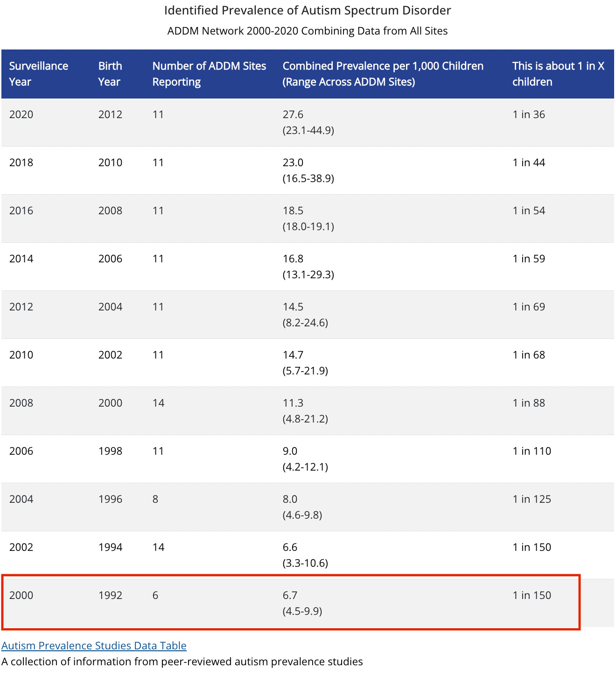
Task: Click the prevalence value 9.0
Action: [x=290, y=451]
